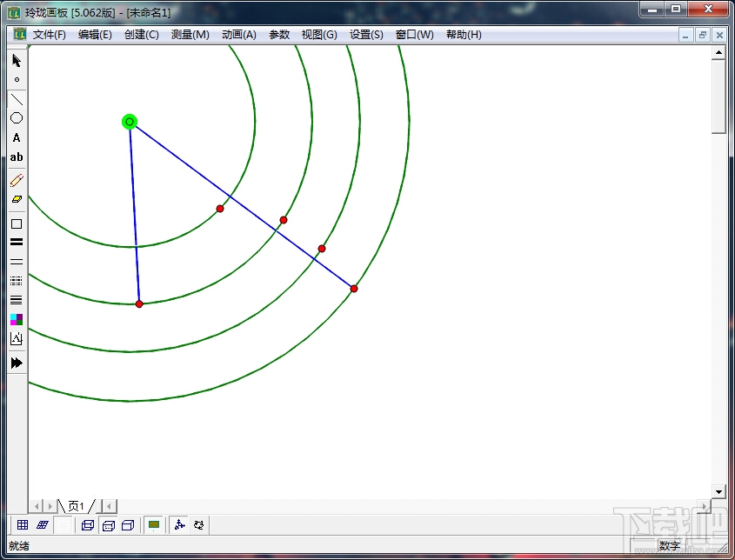
Task: Switch to the 页1 page tab
Action: coord(77,506)
